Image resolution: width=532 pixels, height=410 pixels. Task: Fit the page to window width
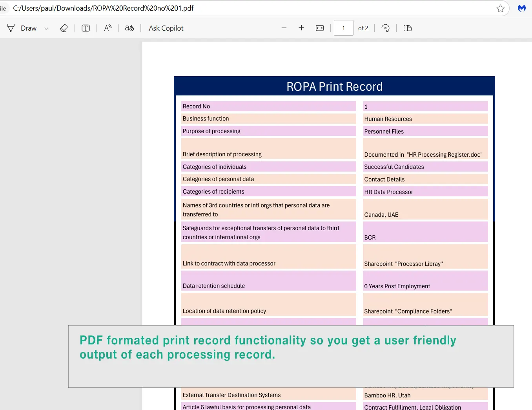[x=319, y=28]
